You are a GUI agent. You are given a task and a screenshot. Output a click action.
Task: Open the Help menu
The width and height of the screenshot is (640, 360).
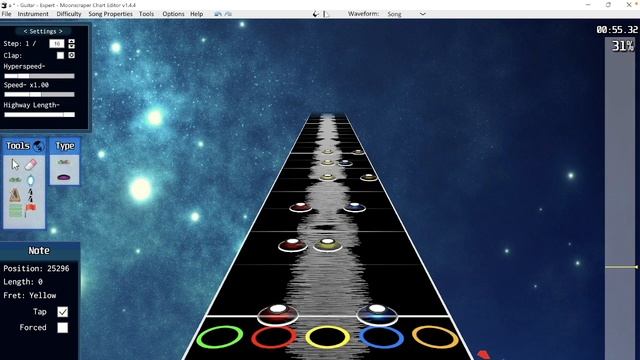pyautogui.click(x=197, y=14)
